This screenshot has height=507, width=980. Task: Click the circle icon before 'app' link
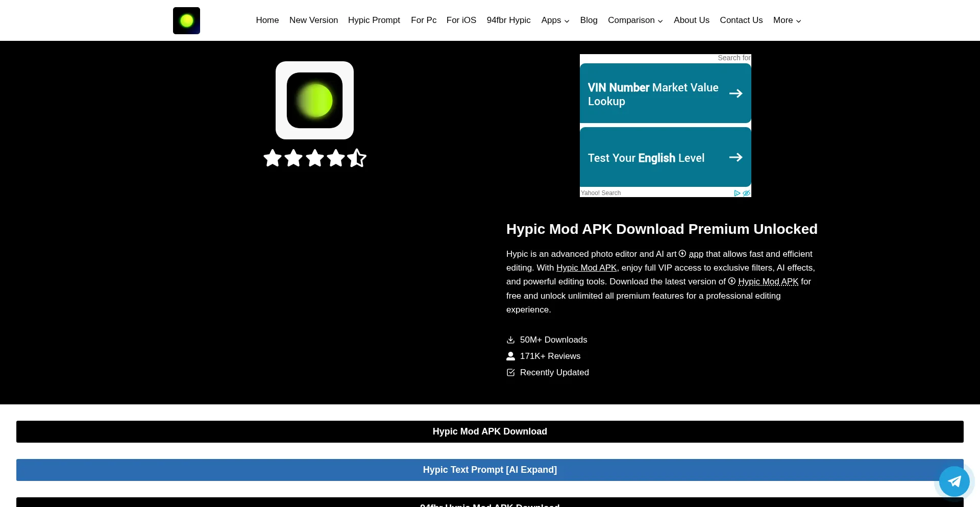coord(682,254)
